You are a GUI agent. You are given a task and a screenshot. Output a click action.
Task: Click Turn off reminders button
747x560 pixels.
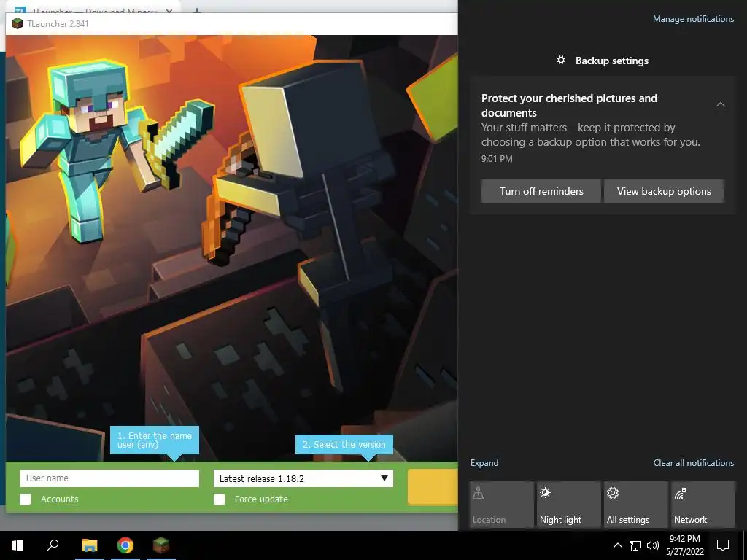coord(541,191)
